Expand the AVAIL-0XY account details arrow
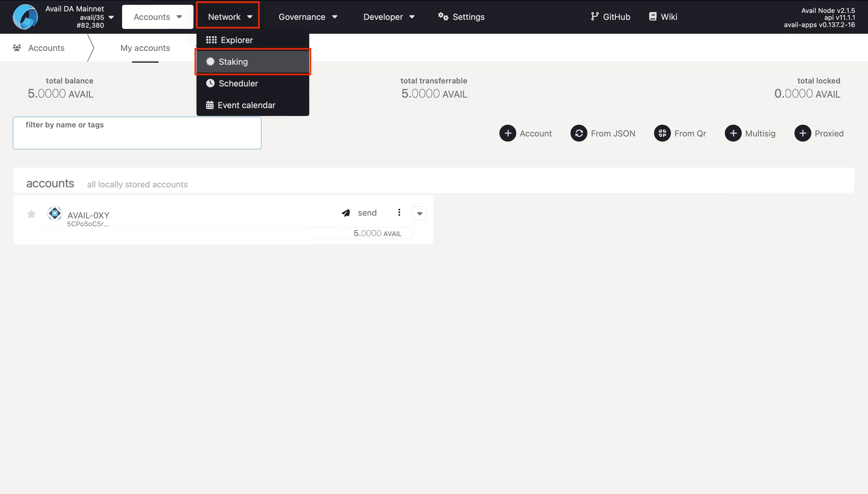This screenshot has width=868, height=494. coord(420,213)
